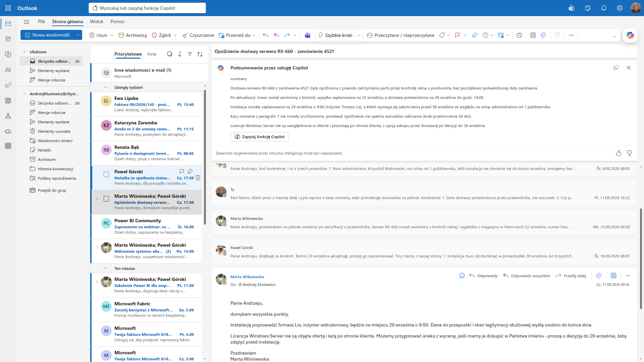644x362 pixels.
Task: Toggle select-all messages icon in list header
Action: (170, 54)
